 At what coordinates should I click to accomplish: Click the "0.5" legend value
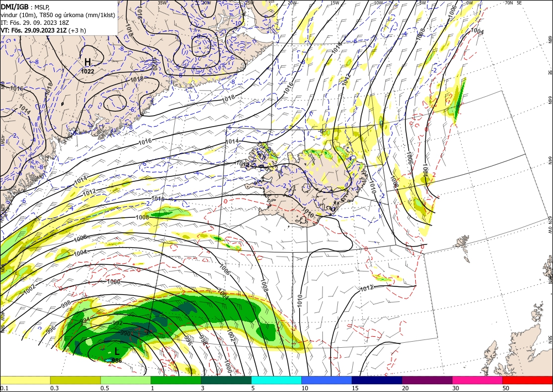105,388
